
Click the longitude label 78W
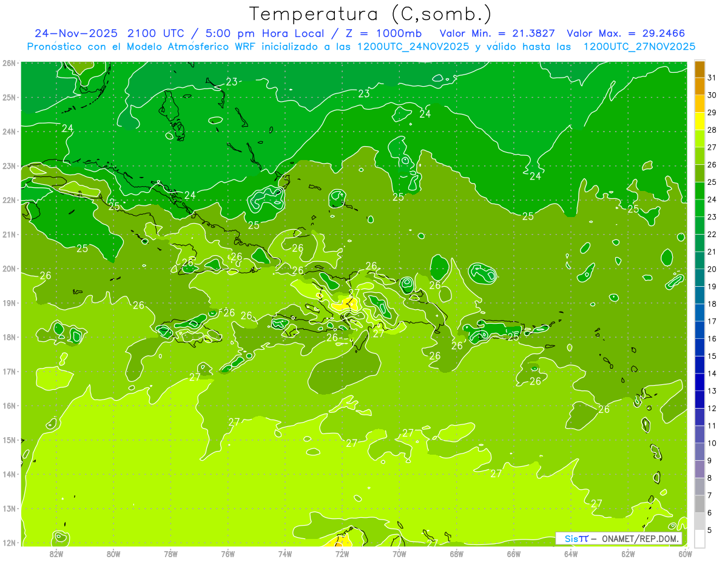tap(170, 554)
